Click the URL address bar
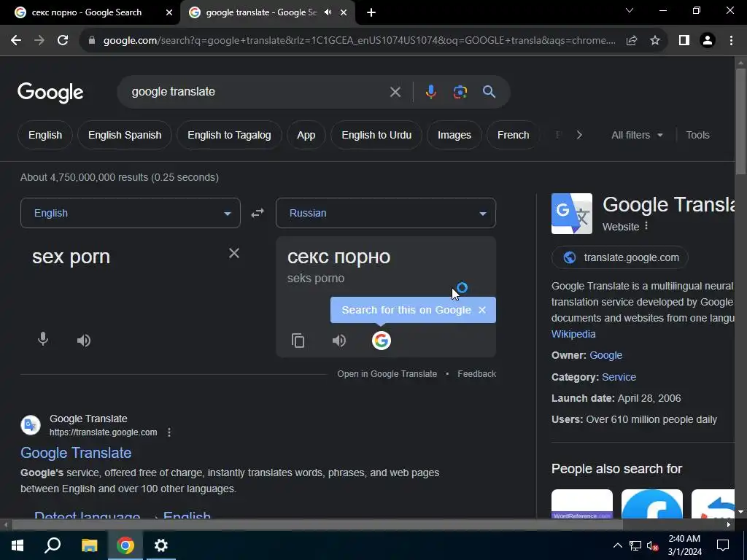This screenshot has height=560, width=747. point(359,41)
